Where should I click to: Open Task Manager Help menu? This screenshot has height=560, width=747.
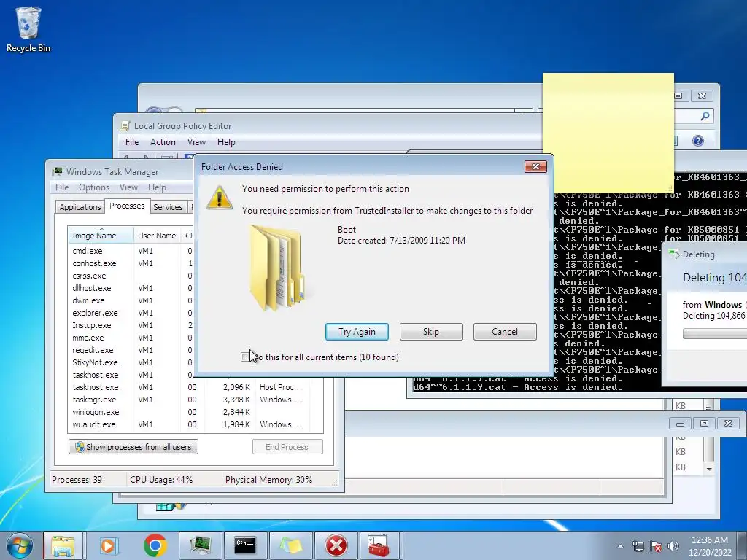pos(158,187)
